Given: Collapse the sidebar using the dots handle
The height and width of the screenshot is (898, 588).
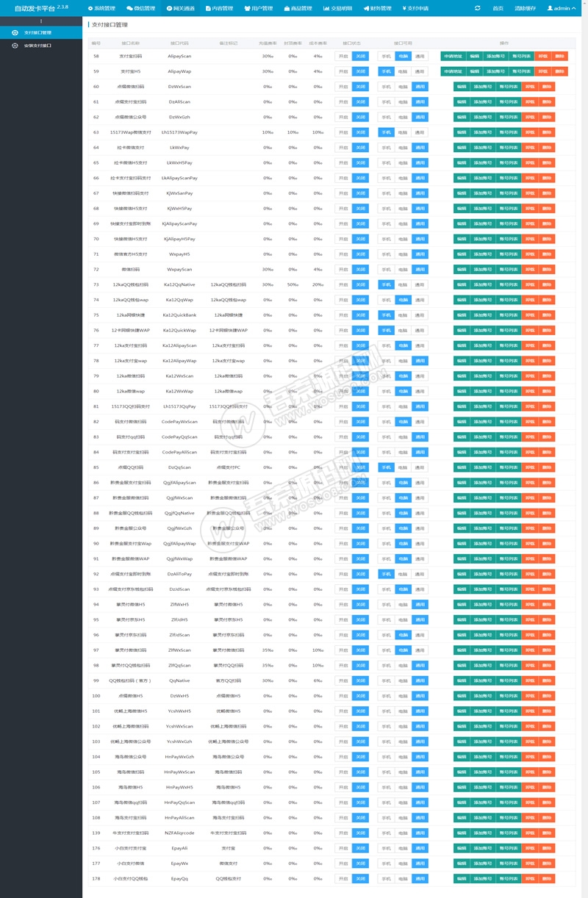Looking at the screenshot, I should tap(41, 21).
